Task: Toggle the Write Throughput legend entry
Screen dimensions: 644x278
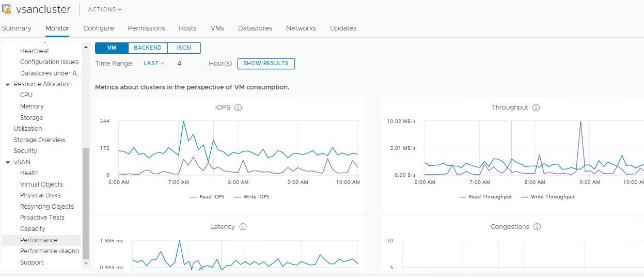Action: [x=548, y=197]
